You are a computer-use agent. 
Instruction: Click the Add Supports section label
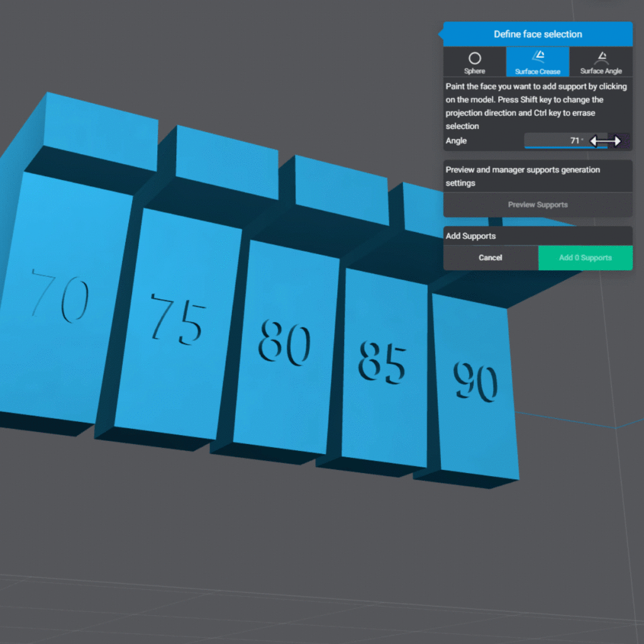click(470, 236)
